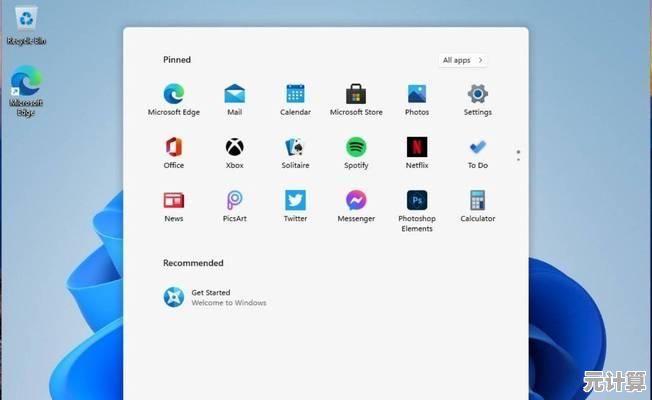
Task: Open Photoshop Elements
Action: click(417, 201)
